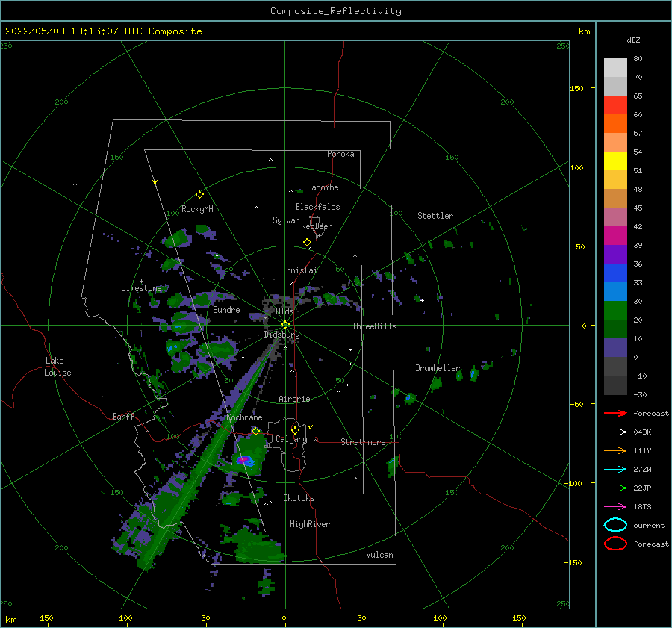This screenshot has height=628, width=672.
Task: Click the Composite_Reflectivity title
Action: pyautogui.click(x=335, y=11)
